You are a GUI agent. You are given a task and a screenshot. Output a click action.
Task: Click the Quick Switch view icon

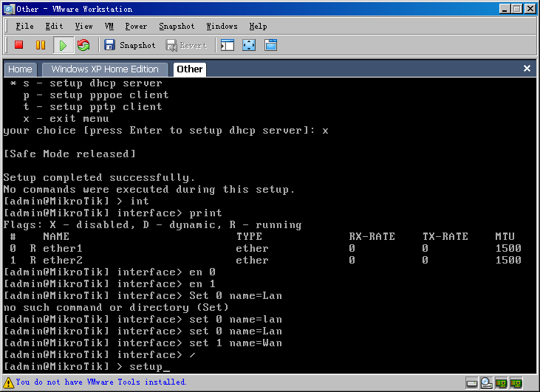pyautogui.click(x=270, y=45)
